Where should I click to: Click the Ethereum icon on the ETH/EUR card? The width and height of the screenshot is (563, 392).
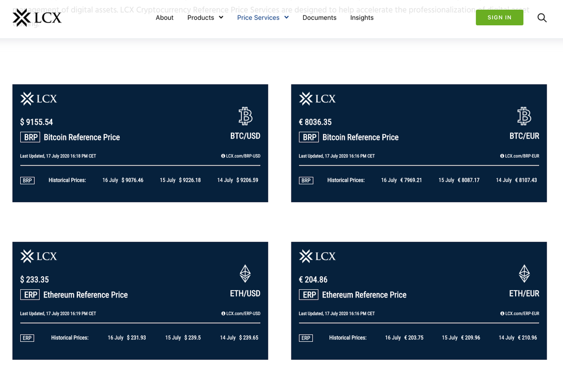(524, 274)
